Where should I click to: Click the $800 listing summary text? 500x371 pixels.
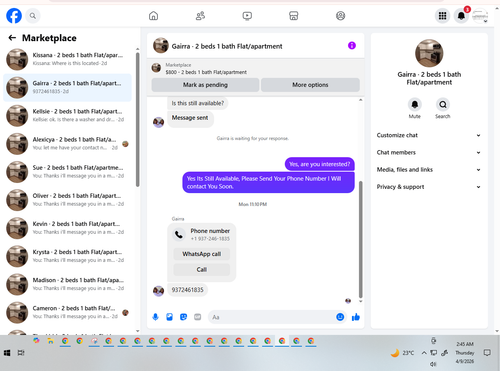tap(206, 72)
